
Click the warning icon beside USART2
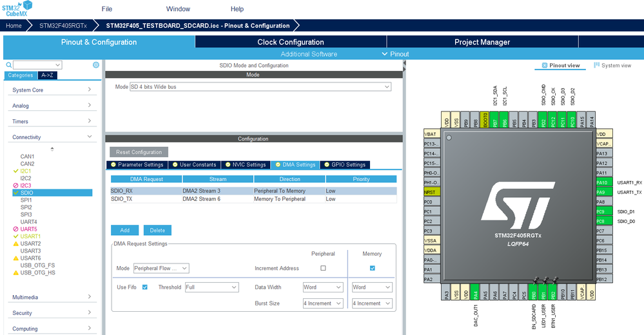tap(15, 244)
